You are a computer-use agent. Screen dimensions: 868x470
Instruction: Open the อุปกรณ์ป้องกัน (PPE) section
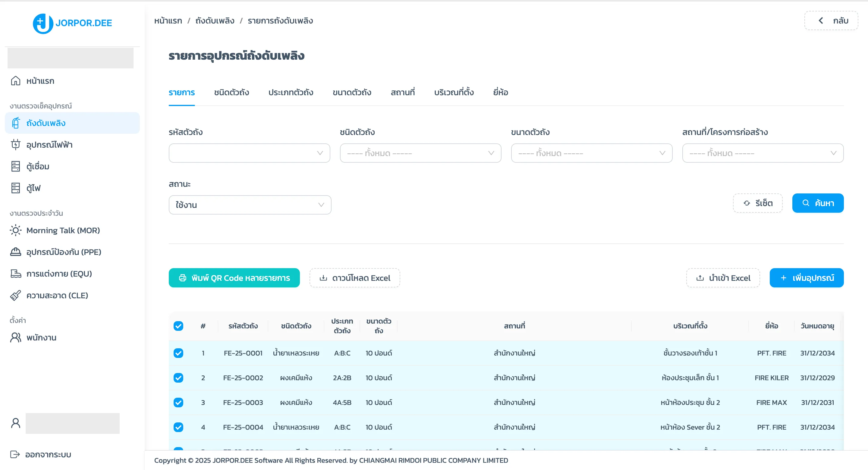(64, 252)
